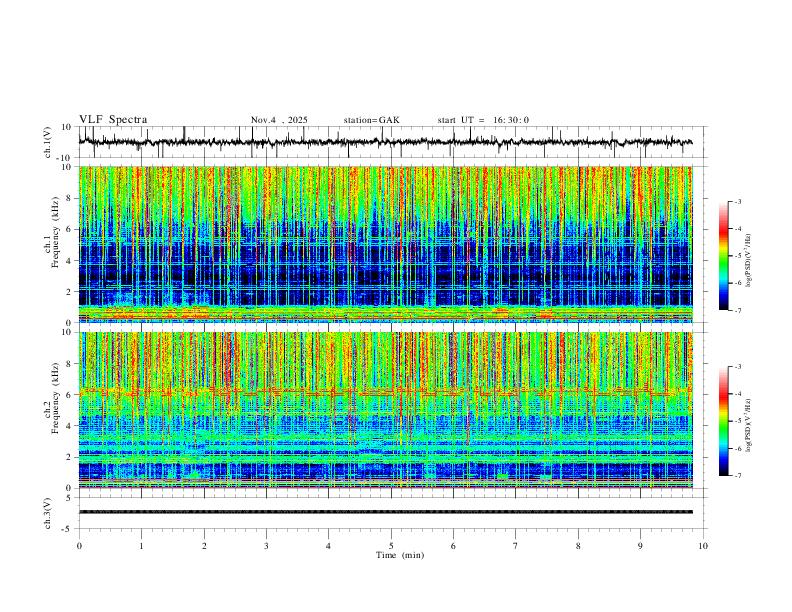Click the '0' tick on the time axis

tap(79, 546)
